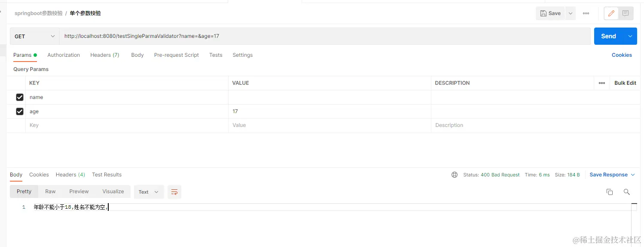Open the request Body tab

click(137, 55)
